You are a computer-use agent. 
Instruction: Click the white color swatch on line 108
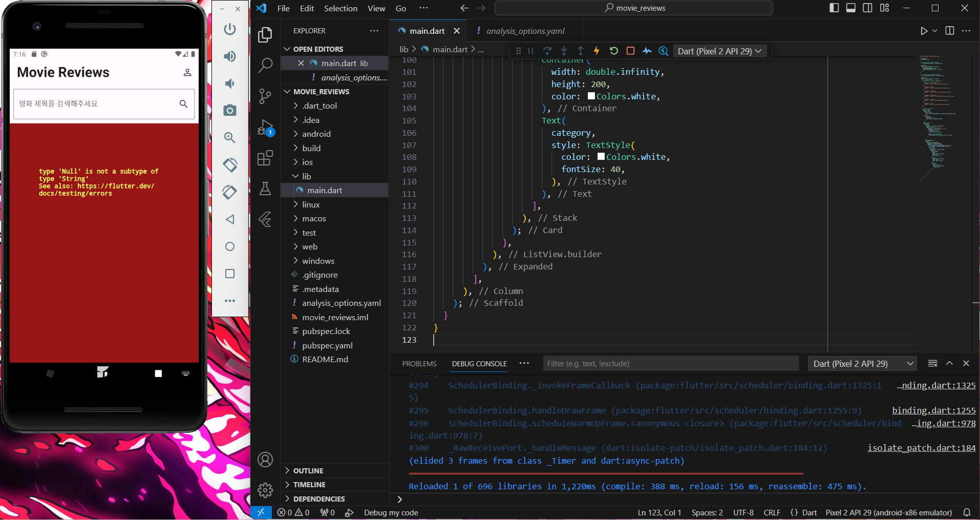[601, 156]
